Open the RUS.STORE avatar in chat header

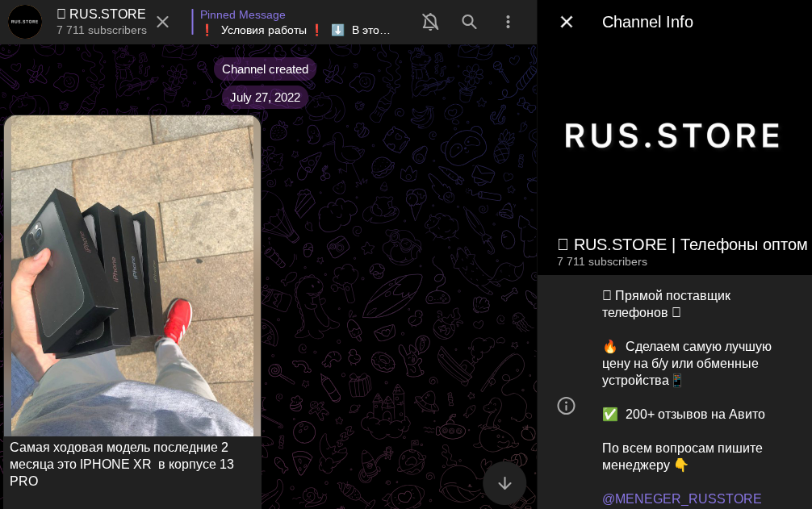click(25, 22)
